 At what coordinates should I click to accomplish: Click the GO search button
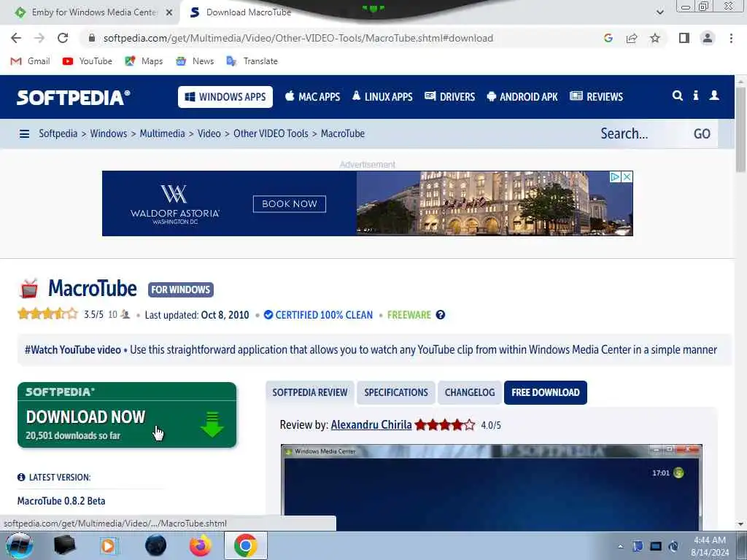[702, 134]
